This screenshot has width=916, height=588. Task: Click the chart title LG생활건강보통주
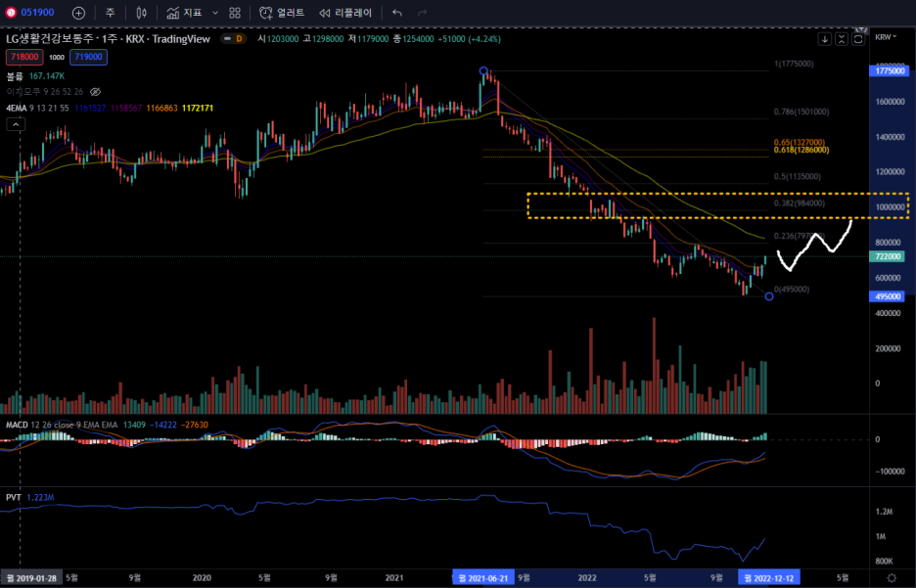click(x=50, y=39)
